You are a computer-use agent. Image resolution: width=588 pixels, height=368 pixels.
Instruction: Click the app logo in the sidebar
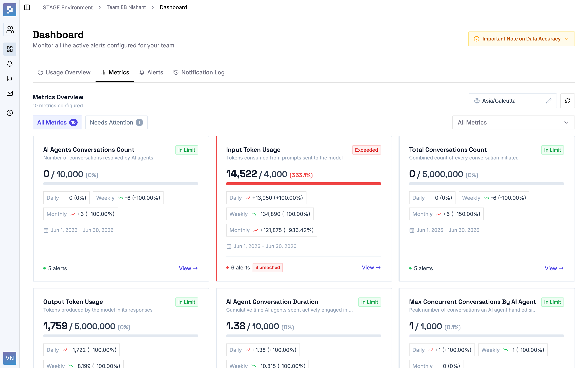coord(10,10)
